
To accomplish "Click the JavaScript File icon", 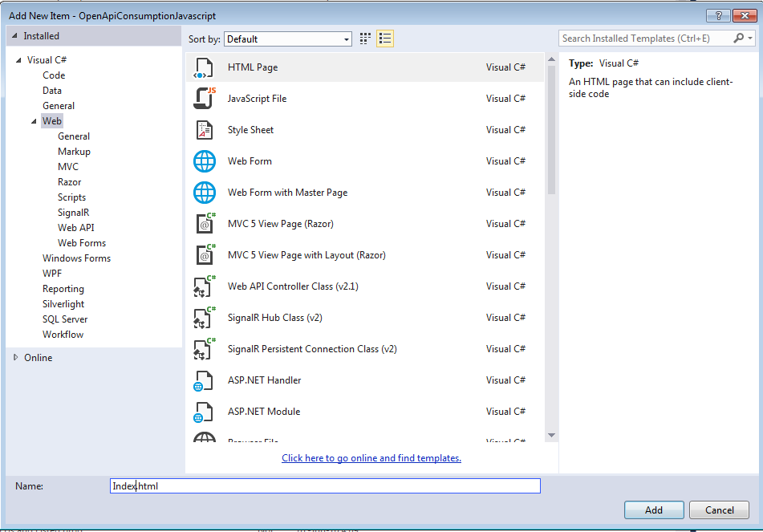I will [x=205, y=99].
